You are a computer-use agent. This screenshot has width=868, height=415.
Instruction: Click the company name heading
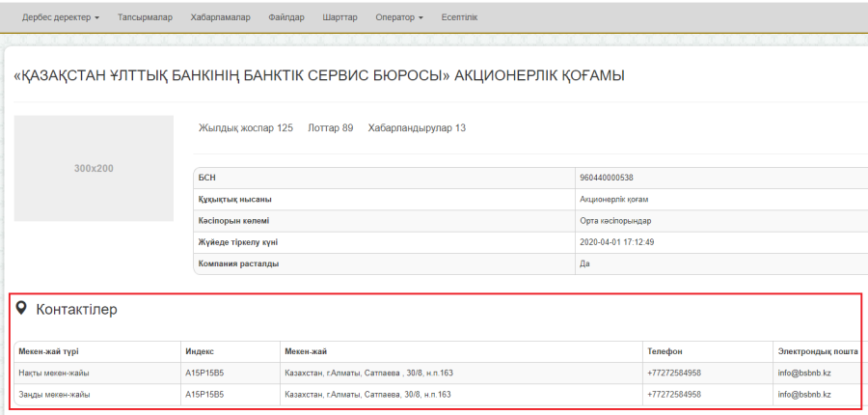click(x=318, y=75)
